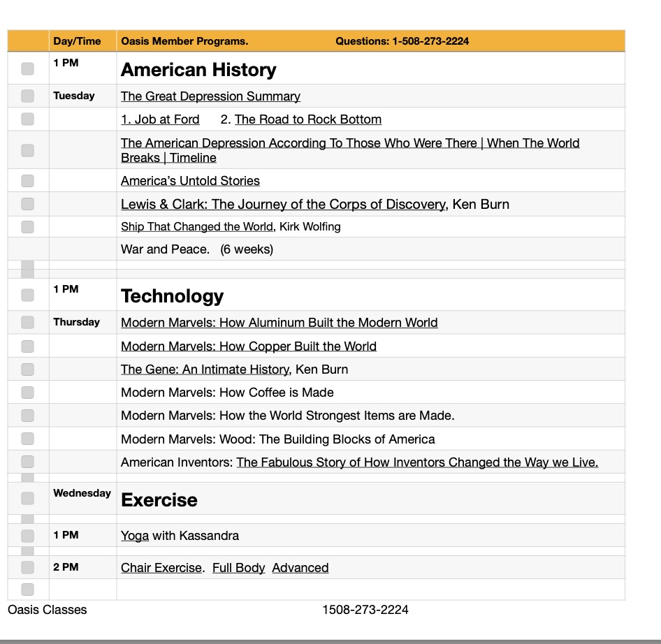Check the box for Ship That Changed the World
Image resolution: width=661 pixels, height=644 pixels.
pos(27,226)
